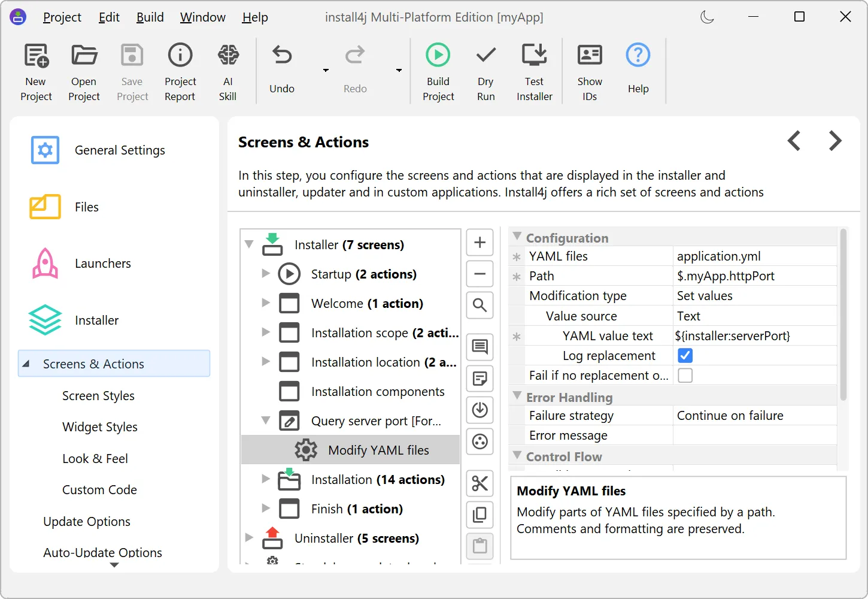Expand the Installation scope node
Viewport: 868px width, 599px height.
coord(266,332)
